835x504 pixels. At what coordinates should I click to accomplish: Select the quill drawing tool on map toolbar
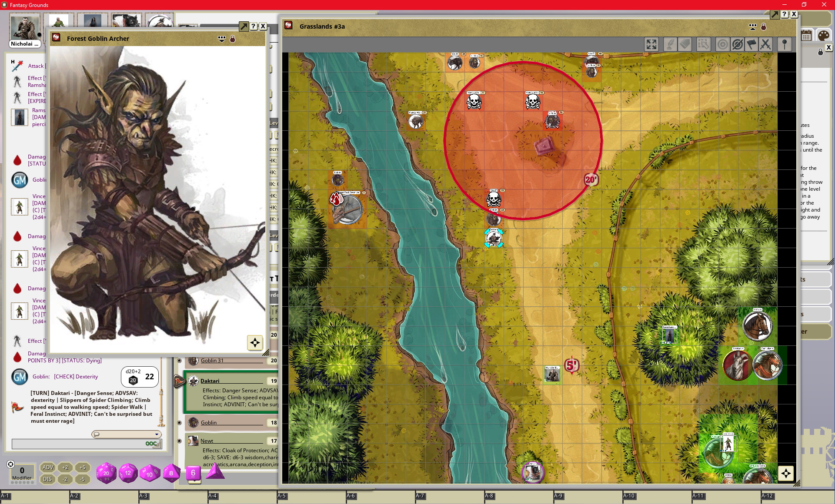coord(670,44)
